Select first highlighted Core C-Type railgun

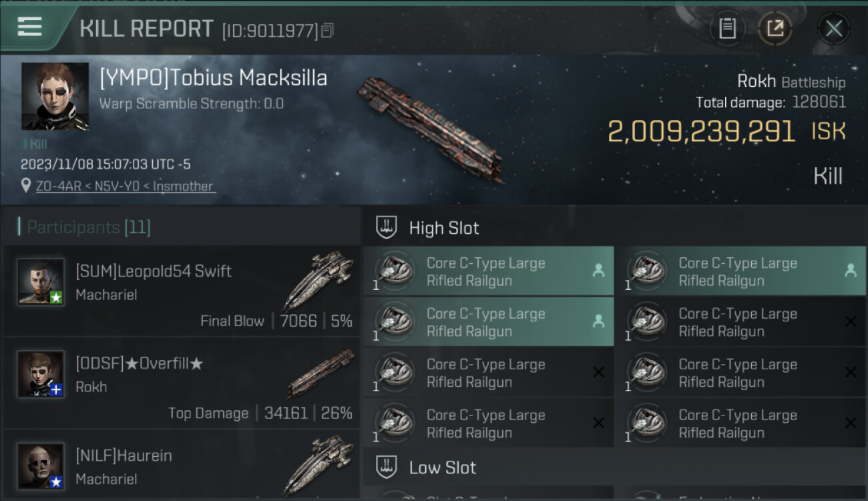pos(488,271)
